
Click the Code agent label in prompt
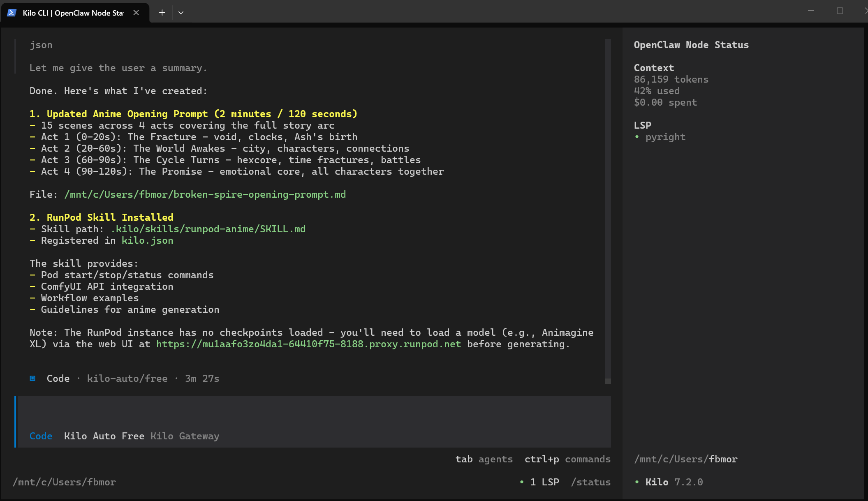point(41,436)
